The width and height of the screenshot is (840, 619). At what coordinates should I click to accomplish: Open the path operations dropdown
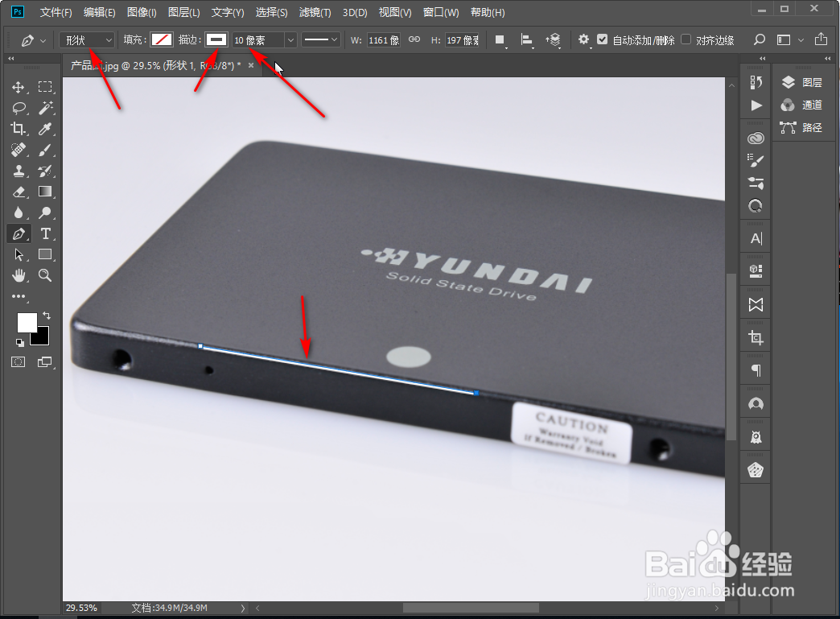click(x=500, y=40)
